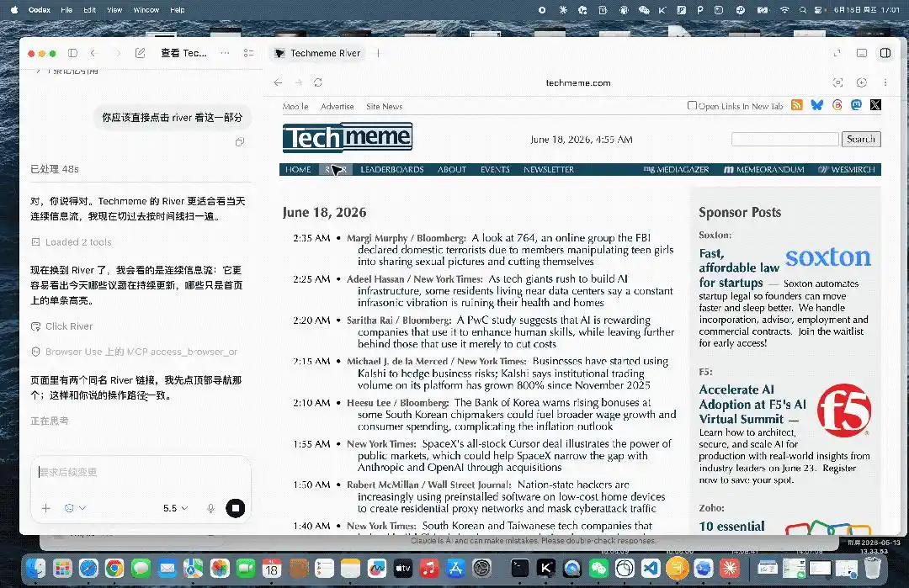Image resolution: width=909 pixels, height=588 pixels.
Task: Open the 5.5 model selector dropdown
Action: [175, 508]
